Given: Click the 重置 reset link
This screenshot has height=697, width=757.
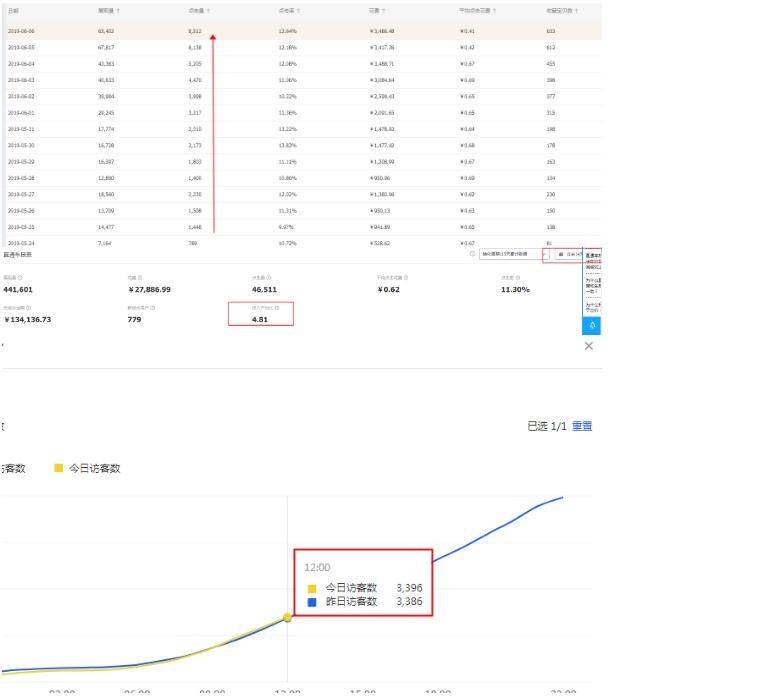Looking at the screenshot, I should click(x=582, y=426).
